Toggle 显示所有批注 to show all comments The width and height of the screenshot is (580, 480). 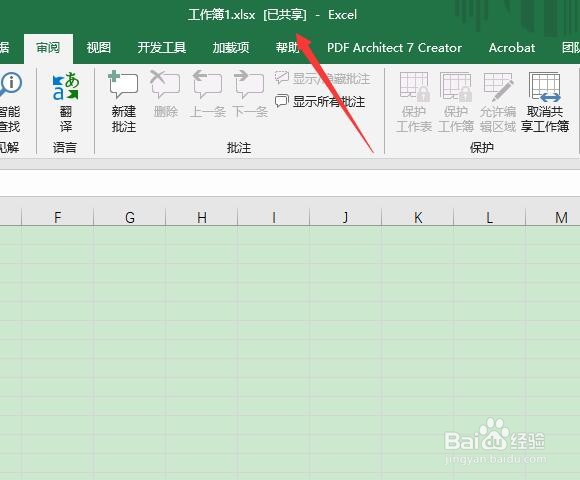[320, 101]
